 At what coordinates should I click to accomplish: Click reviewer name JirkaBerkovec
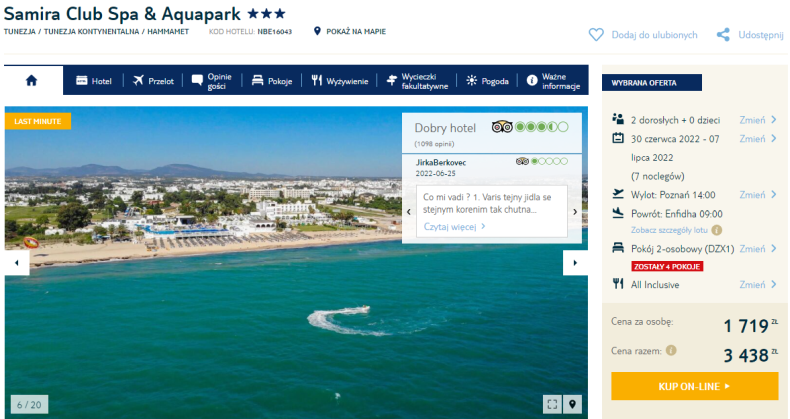441,163
